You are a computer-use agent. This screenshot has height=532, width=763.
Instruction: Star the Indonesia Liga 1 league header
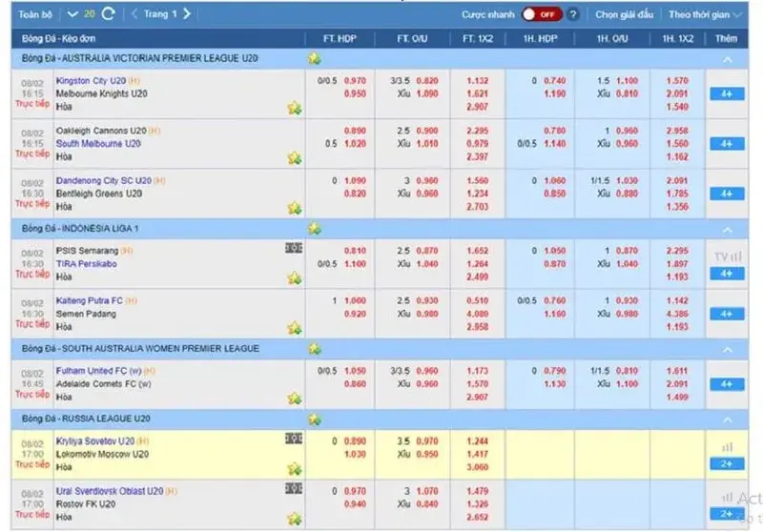[x=315, y=229]
